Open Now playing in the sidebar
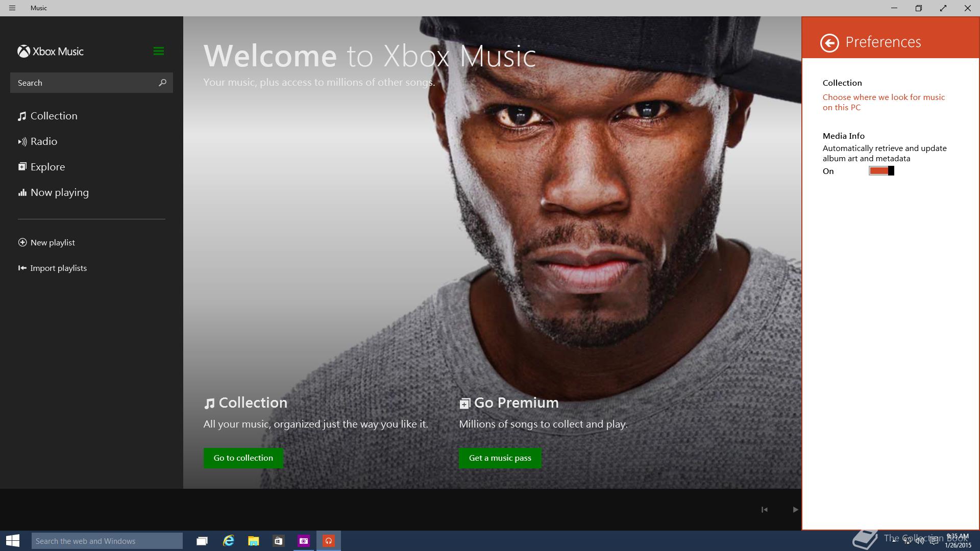This screenshot has height=551, width=980. pos(54,192)
